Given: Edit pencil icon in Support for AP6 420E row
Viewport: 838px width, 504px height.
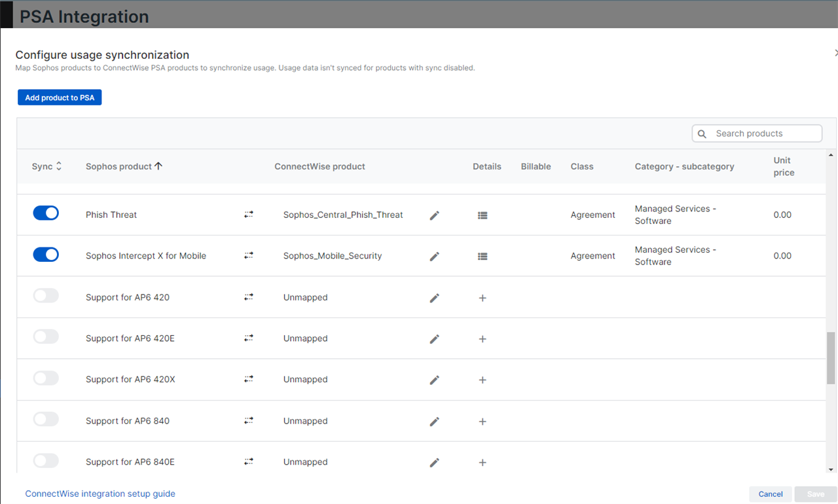Looking at the screenshot, I should (434, 339).
